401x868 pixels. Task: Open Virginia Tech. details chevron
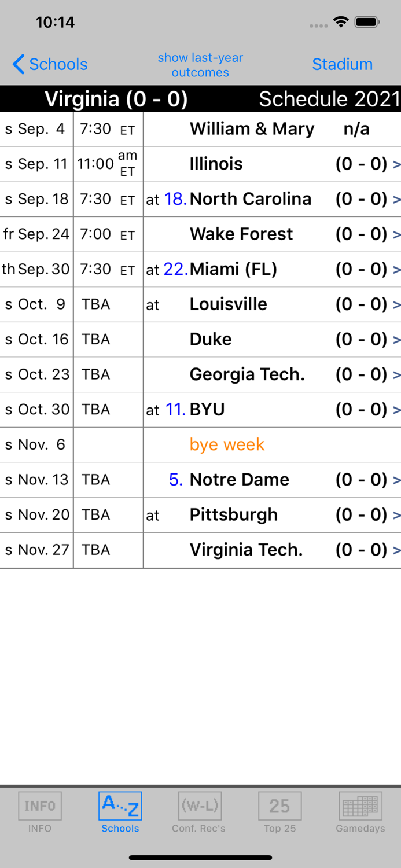click(397, 550)
